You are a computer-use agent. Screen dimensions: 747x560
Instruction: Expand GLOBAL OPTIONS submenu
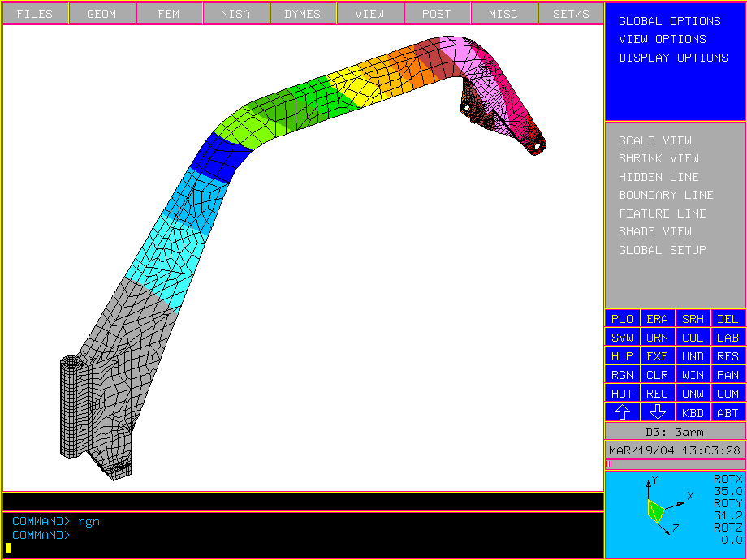pyautogui.click(x=669, y=21)
